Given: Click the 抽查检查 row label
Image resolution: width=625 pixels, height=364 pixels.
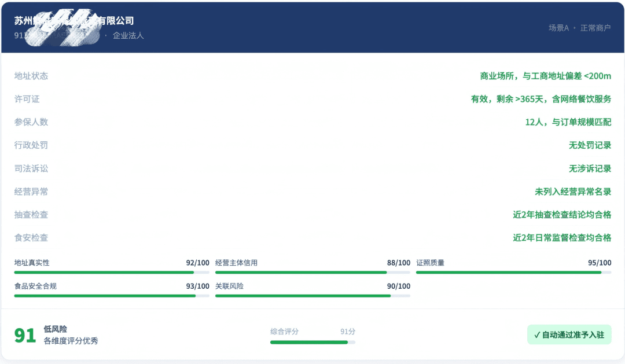Looking at the screenshot, I should 31,215.
